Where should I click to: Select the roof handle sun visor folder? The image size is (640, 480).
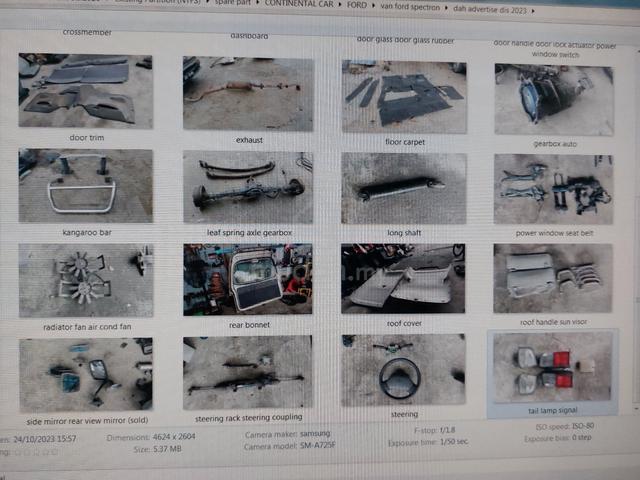pyautogui.click(x=553, y=278)
